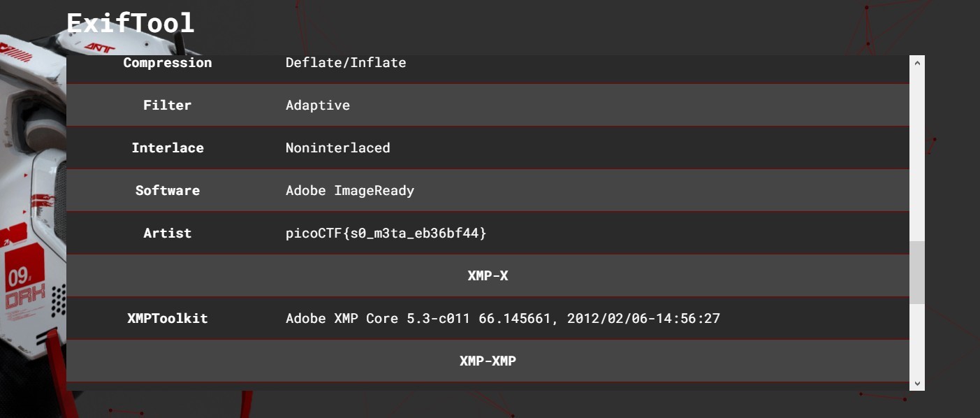Click the scrollbar down arrow
Image resolution: width=980 pixels, height=418 pixels.
(x=917, y=384)
